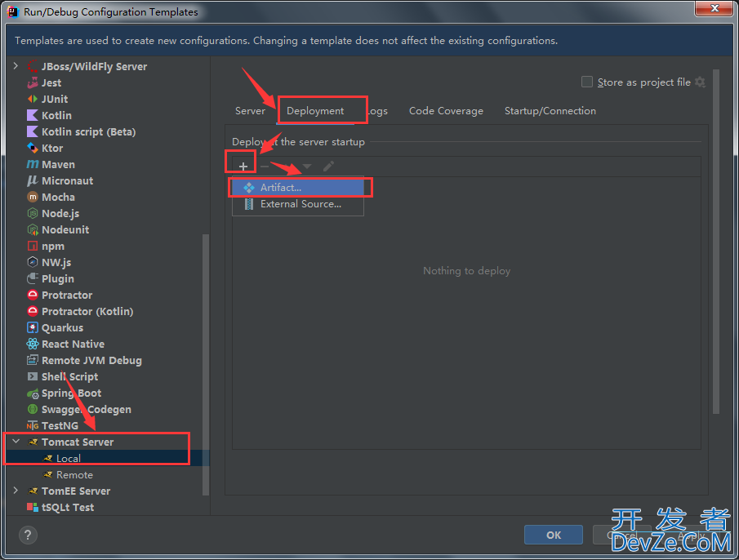
Task: Click the OK button
Action: coord(554,535)
